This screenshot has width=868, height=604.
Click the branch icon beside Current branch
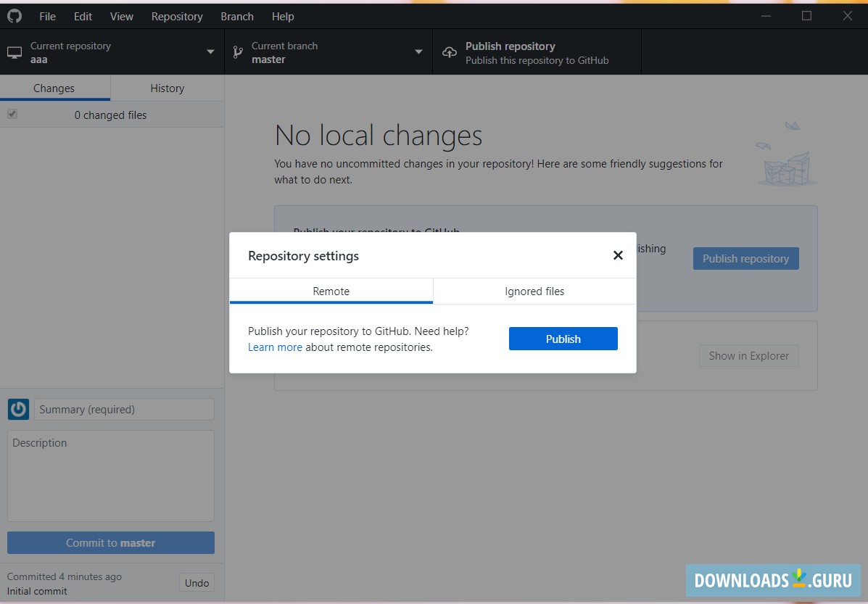tap(238, 53)
